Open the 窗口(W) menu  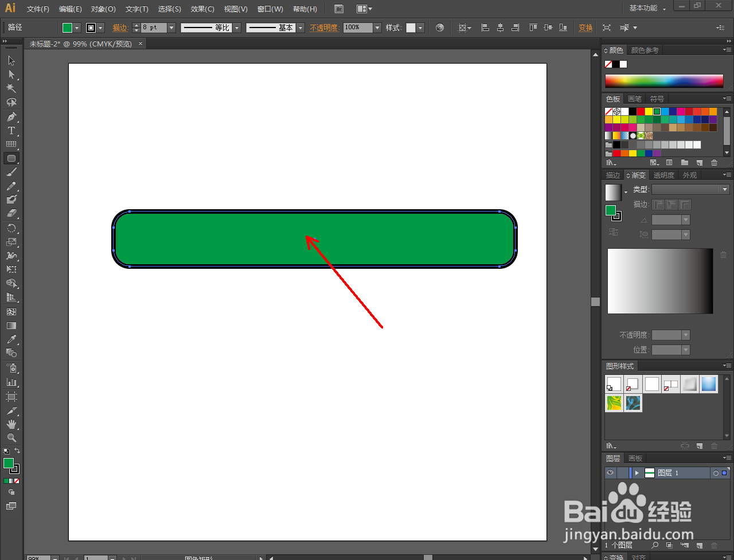[x=270, y=9]
